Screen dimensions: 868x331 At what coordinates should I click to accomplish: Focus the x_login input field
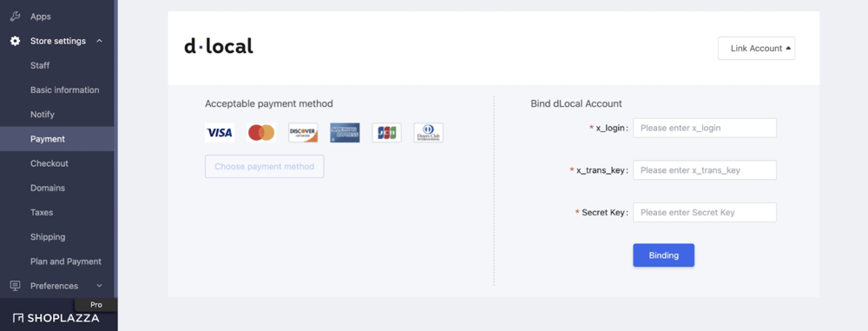[705, 128]
